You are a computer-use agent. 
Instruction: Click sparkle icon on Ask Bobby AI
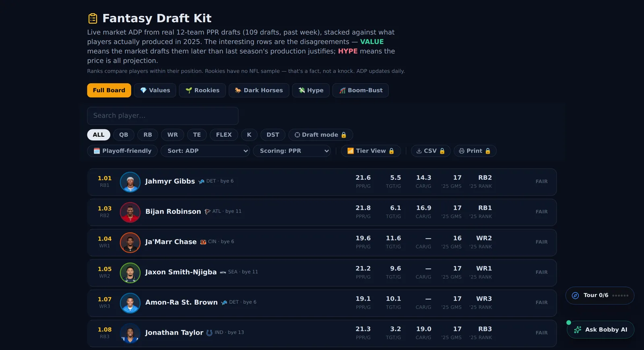coord(578,329)
